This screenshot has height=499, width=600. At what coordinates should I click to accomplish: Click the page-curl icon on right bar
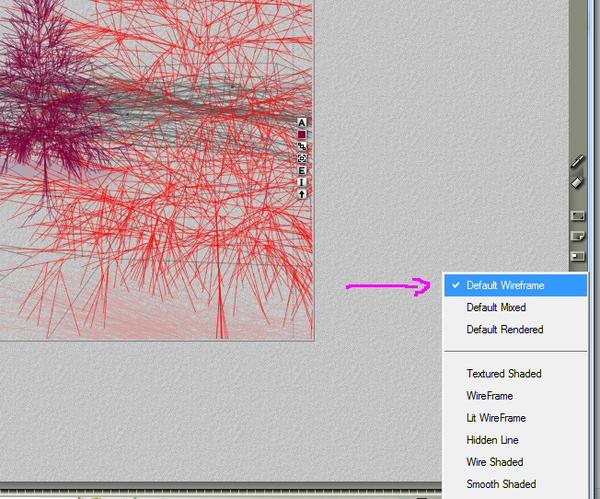(578, 236)
